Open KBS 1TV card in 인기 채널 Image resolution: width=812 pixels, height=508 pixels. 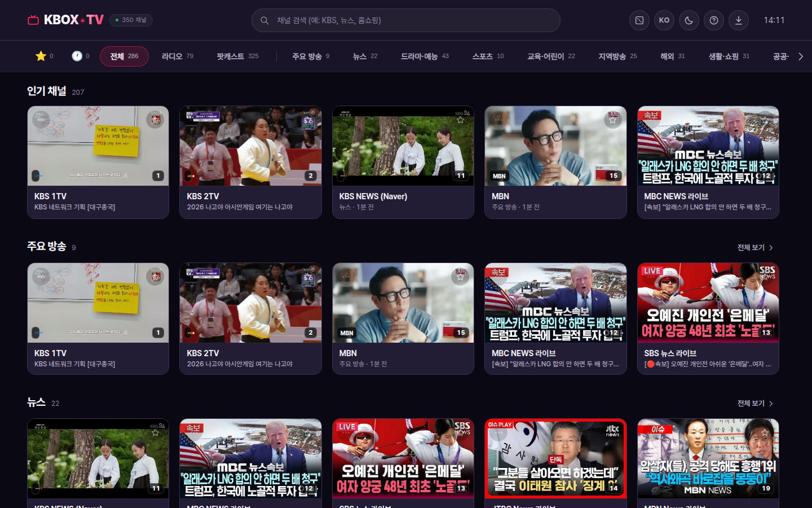click(x=98, y=163)
